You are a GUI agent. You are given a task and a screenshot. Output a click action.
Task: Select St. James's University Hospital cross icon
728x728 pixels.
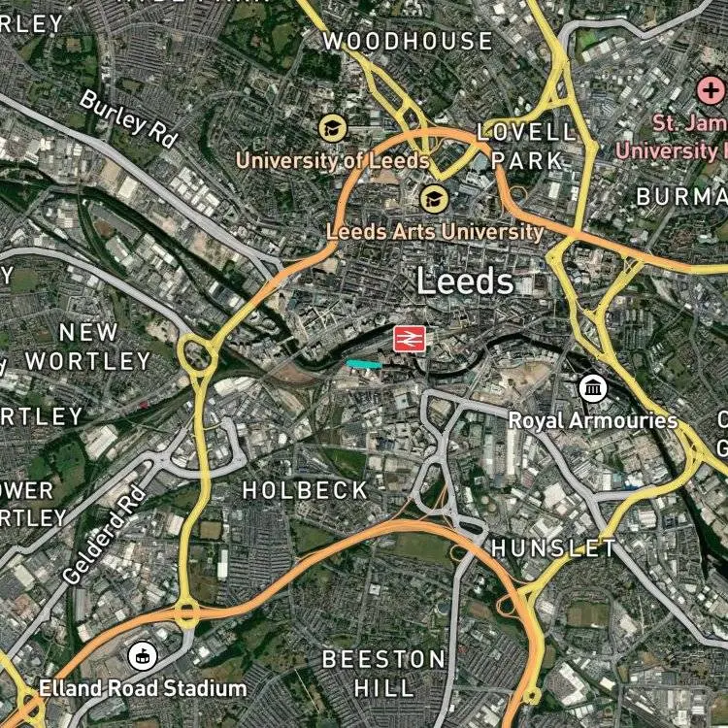(x=711, y=90)
